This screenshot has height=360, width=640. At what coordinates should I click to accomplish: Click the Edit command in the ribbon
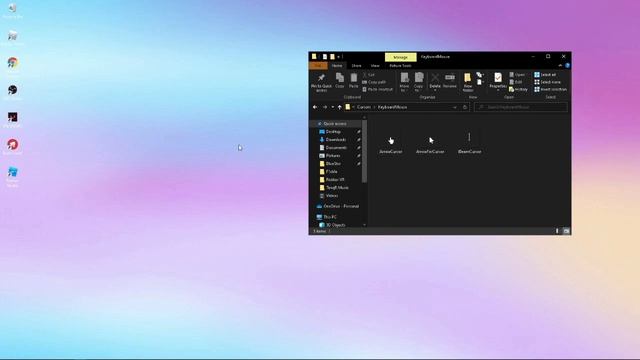pos(516,82)
